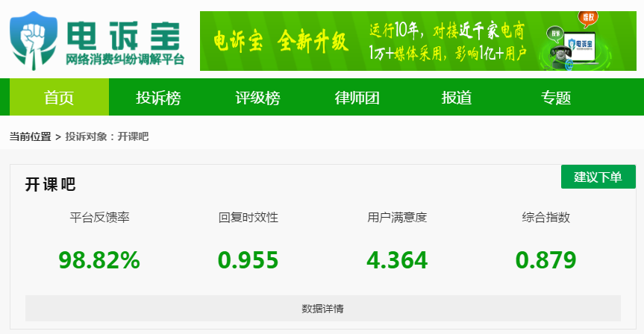
Task: Go to the 首页 tab
Action: pos(59,97)
